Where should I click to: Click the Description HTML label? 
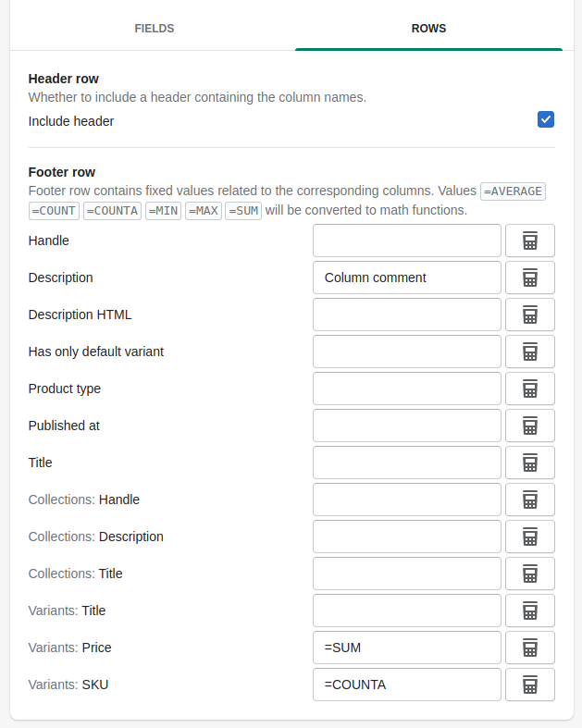pyautogui.click(x=80, y=315)
